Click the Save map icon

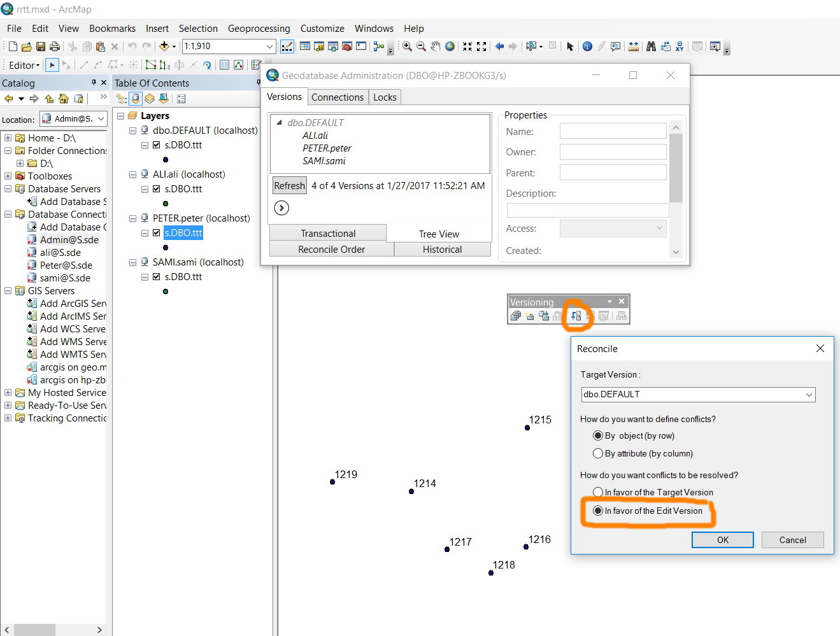pos(41,46)
